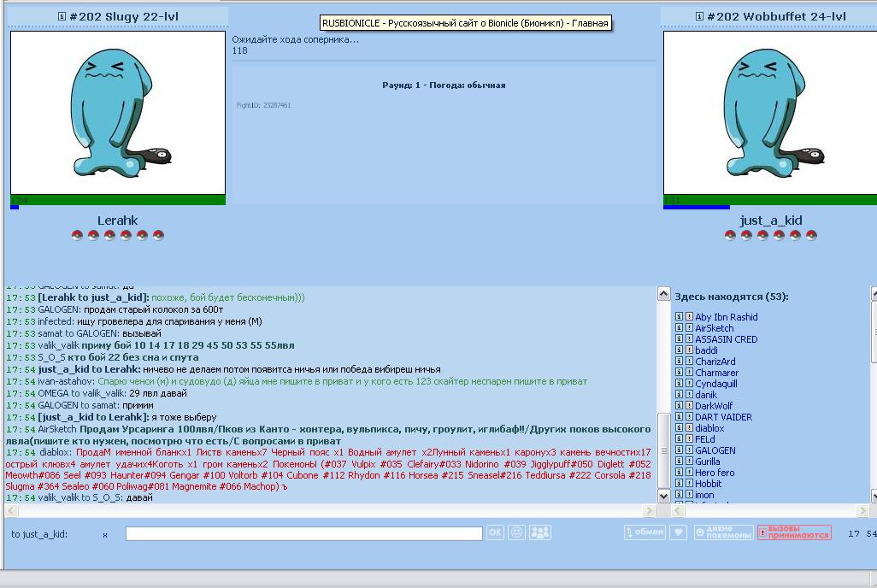Image resolution: width=877 pixels, height=588 pixels.
Task: Click Slugy's green HP bar
Action: pos(118,200)
